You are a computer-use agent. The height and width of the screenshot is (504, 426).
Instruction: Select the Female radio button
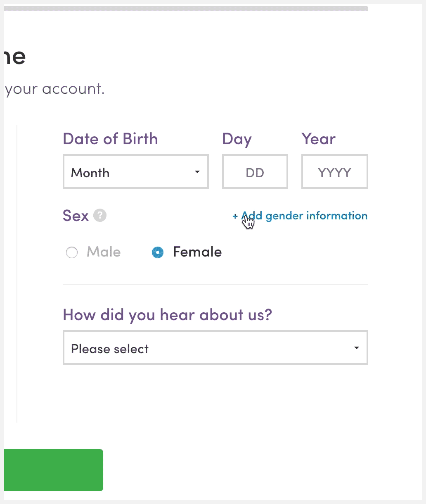click(x=158, y=252)
